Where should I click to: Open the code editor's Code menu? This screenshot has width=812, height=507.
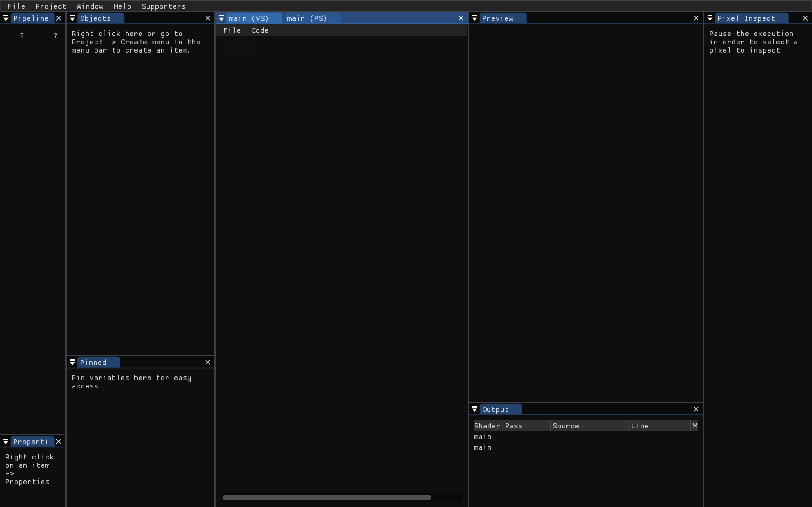[x=260, y=30]
